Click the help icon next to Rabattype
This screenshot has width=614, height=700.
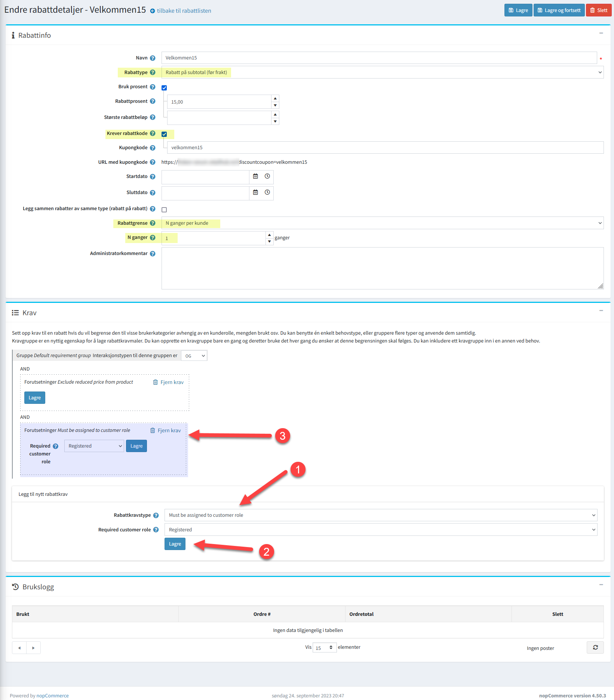(153, 73)
